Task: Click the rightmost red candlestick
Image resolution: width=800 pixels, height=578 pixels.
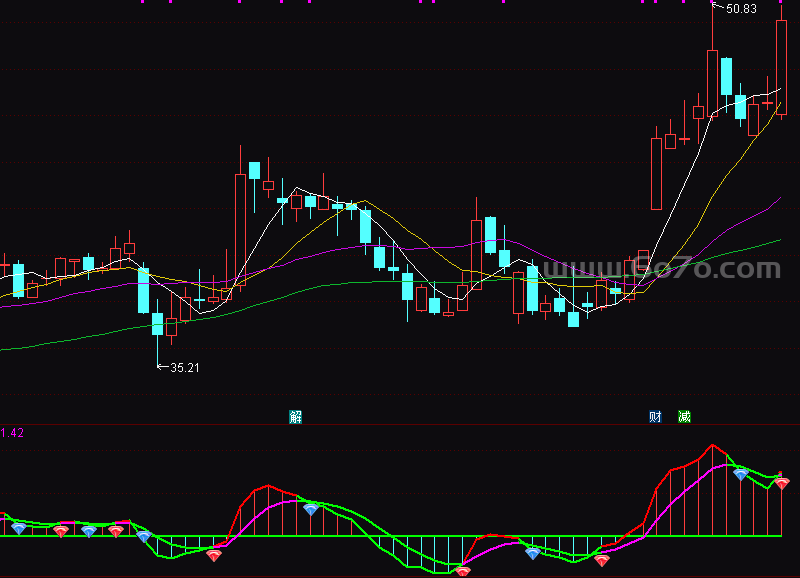Action: (x=781, y=67)
